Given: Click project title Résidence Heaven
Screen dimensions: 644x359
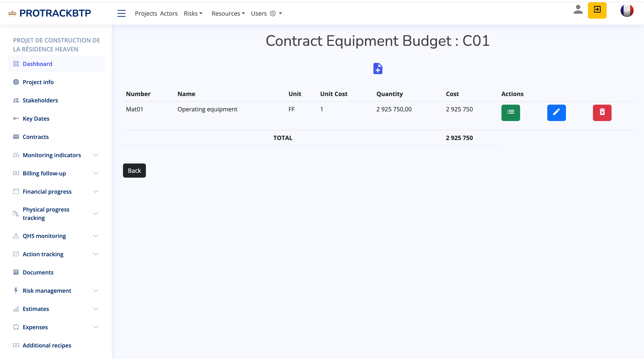Looking at the screenshot, I should coord(56,45).
